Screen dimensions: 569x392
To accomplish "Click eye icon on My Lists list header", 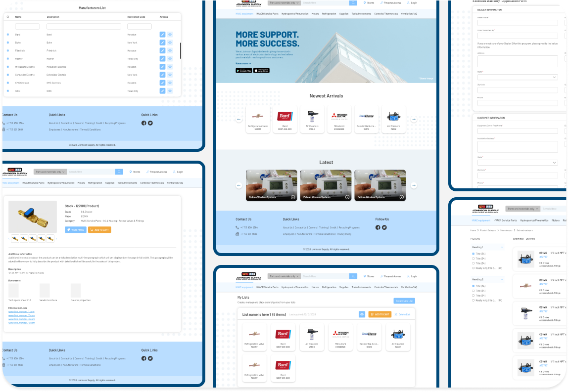I will pyautogui.click(x=362, y=314).
